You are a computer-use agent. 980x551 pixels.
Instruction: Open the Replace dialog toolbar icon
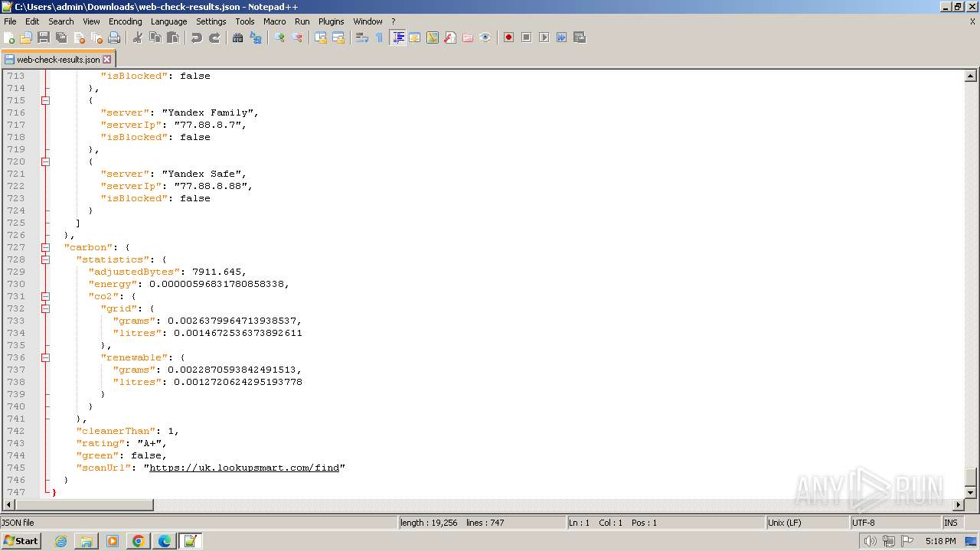(256, 37)
